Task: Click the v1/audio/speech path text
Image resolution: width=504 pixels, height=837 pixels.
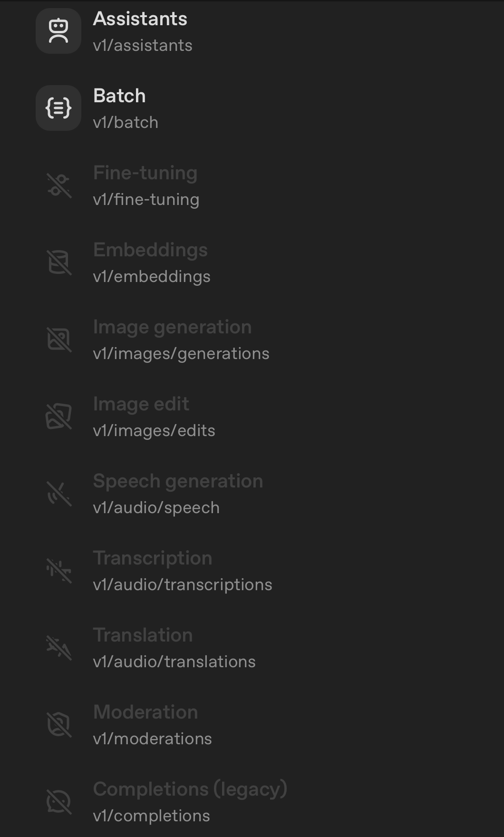Action: point(156,507)
